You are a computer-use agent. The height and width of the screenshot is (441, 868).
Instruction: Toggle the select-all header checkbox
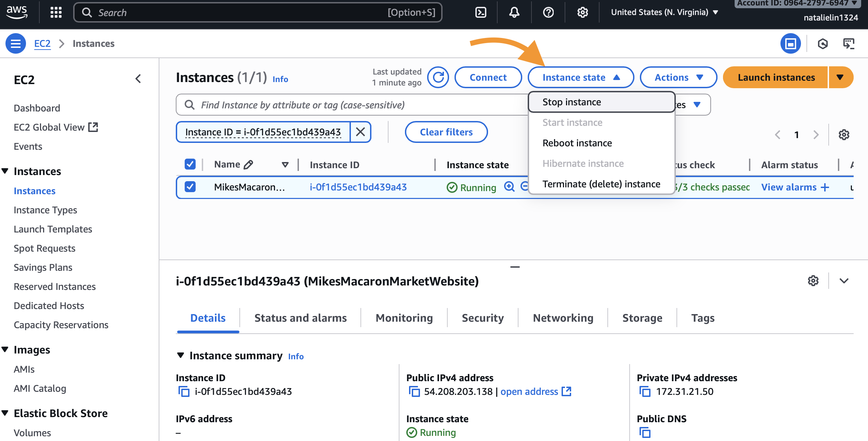(x=190, y=164)
